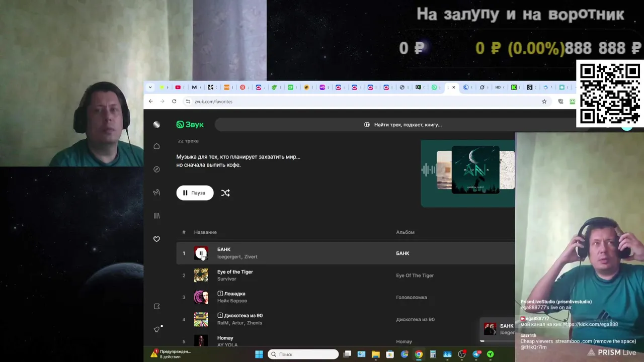This screenshot has height=362, width=644.
Task: Open File Explorer from the taskbar
Action: tap(376, 354)
